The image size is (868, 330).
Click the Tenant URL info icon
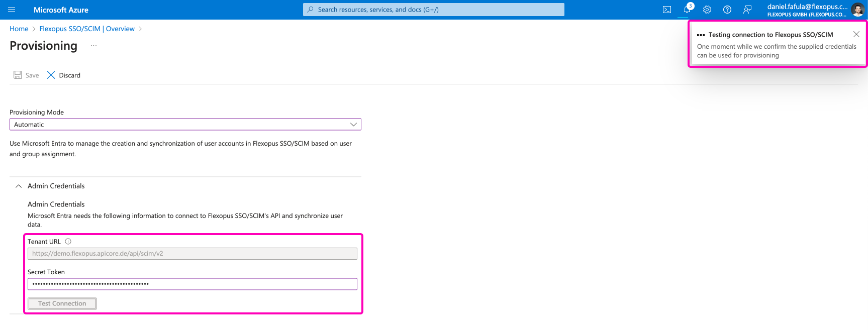68,242
